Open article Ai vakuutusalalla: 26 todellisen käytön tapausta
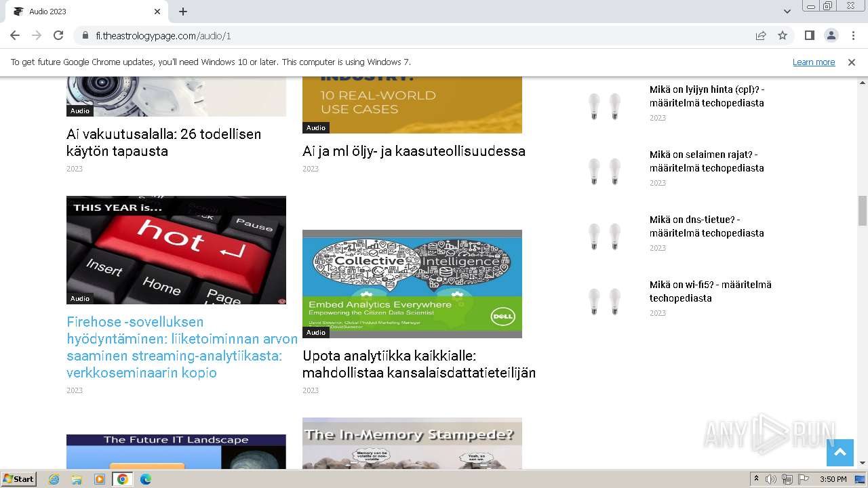Screen dimensions: 868x488 click(x=163, y=142)
